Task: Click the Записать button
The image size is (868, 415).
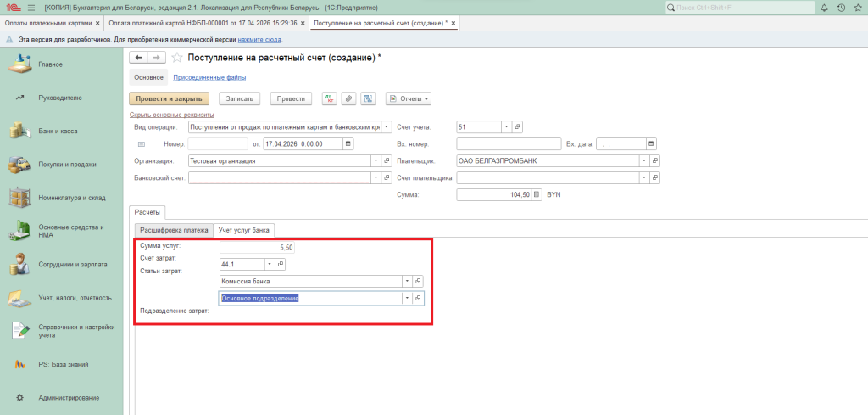Action: click(240, 98)
